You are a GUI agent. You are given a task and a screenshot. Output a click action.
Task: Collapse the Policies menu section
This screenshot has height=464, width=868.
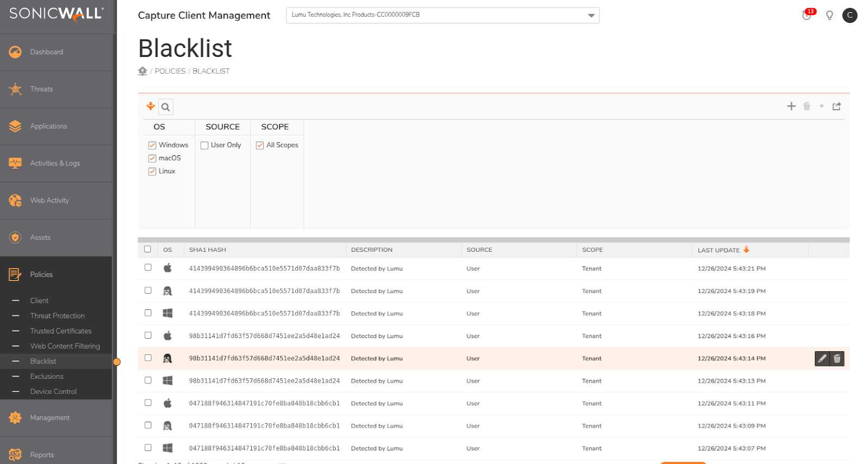coord(41,275)
